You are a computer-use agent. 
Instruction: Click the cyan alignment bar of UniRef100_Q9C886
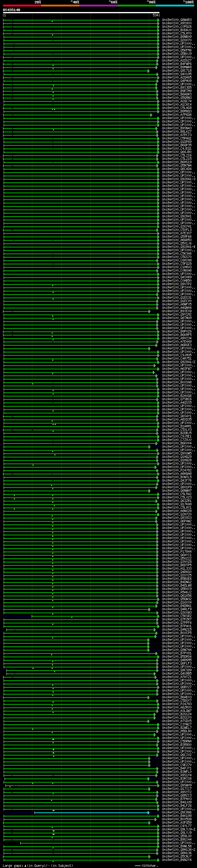click(x=92, y=813)
